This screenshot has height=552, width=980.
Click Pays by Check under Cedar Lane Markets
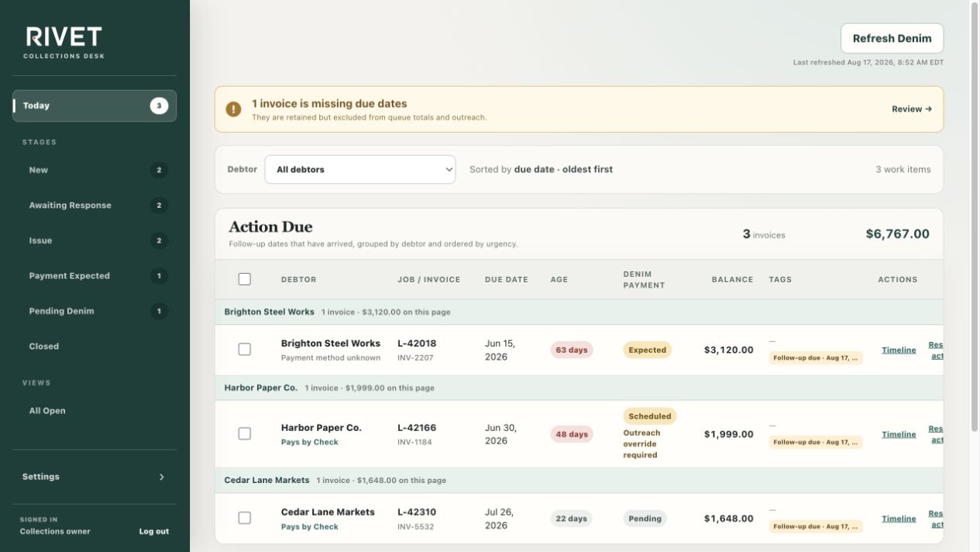(x=310, y=527)
